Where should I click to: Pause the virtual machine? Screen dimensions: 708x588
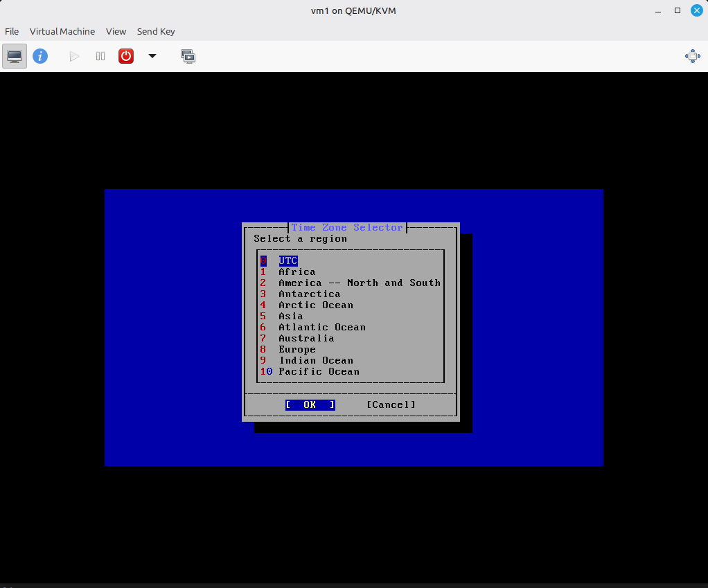(100, 56)
